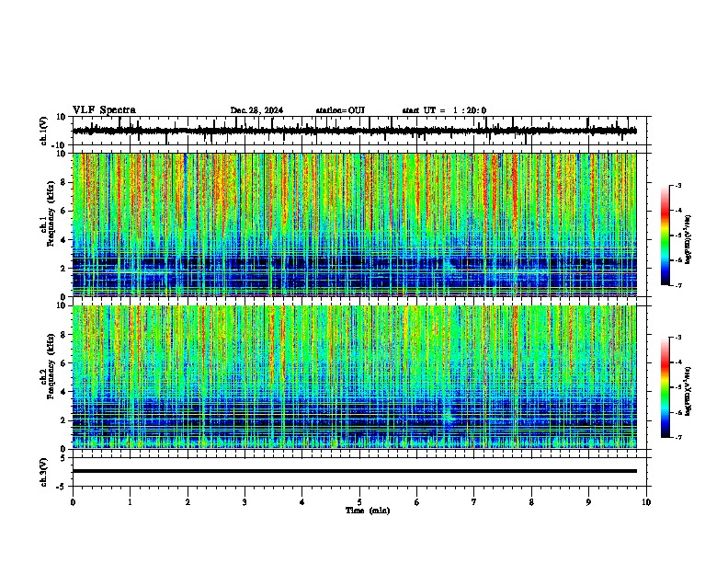Click the ch.1 voltage waveform trace

tap(354, 131)
